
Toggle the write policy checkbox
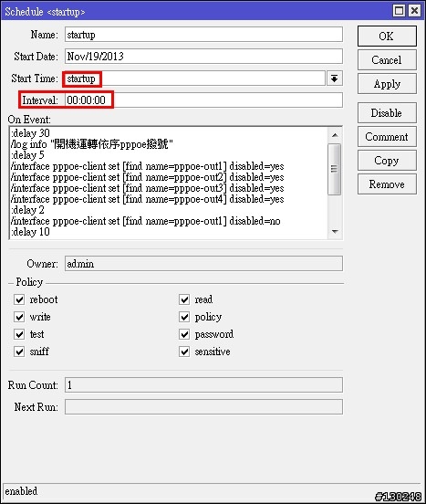(x=19, y=317)
